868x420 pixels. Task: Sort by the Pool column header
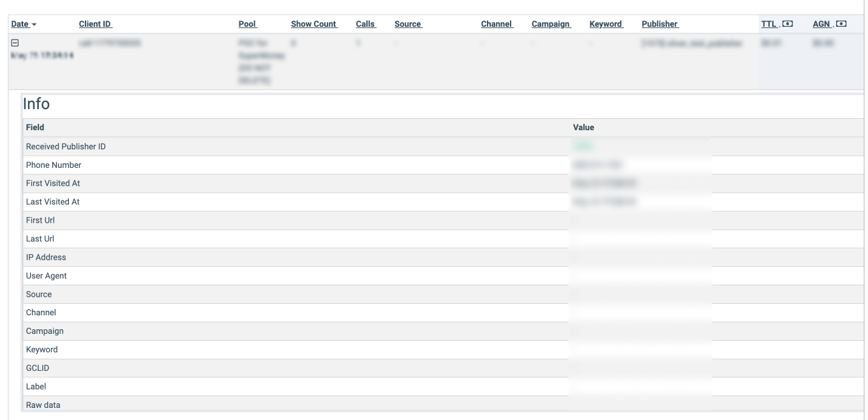point(247,24)
